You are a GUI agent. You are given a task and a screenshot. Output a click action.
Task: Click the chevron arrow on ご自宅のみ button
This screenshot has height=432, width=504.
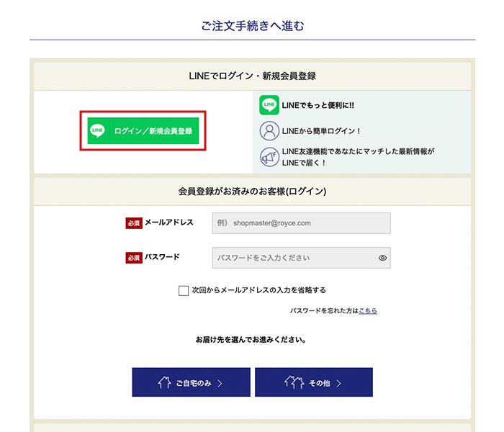(220, 383)
